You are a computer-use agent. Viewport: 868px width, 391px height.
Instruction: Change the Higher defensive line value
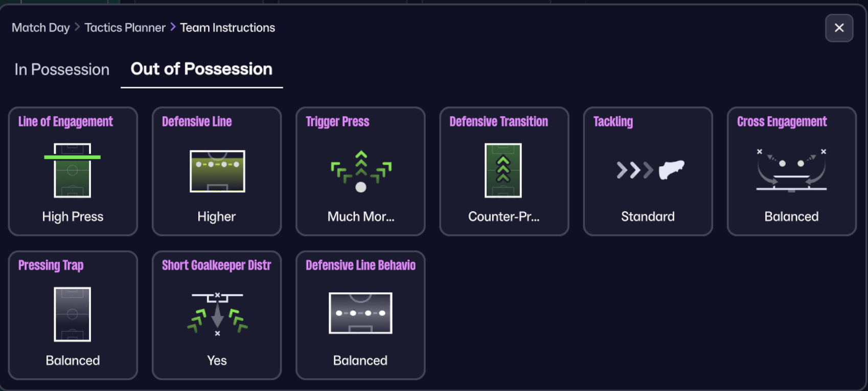(x=217, y=216)
